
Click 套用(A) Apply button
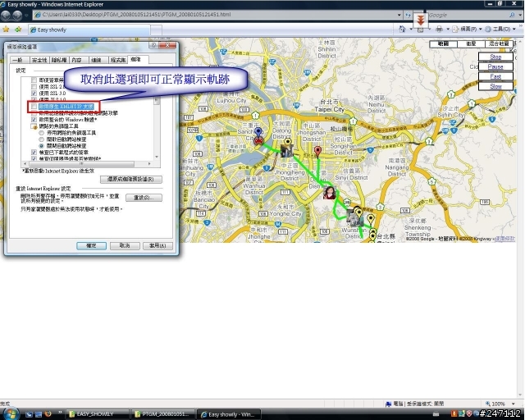[x=157, y=245]
